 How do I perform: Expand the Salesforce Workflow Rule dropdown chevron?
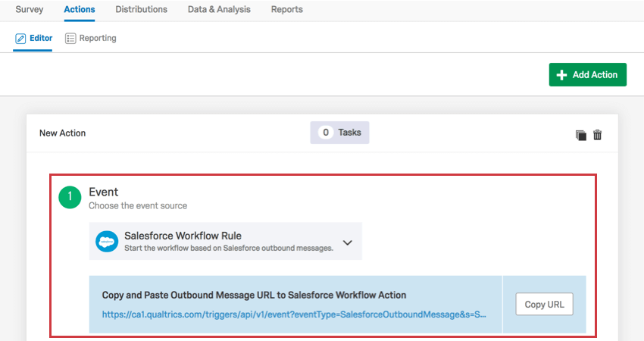(x=348, y=242)
